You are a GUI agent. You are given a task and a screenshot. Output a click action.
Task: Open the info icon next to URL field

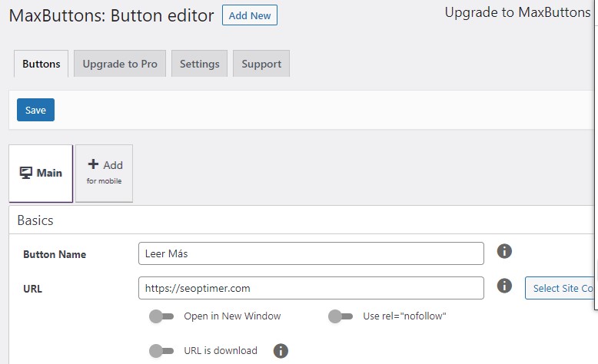504,286
